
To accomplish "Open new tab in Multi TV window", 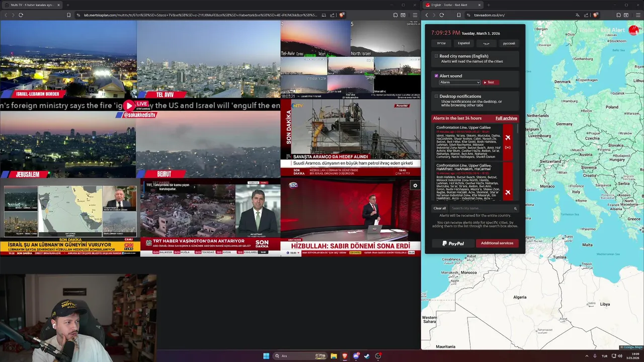I will (x=67, y=5).
